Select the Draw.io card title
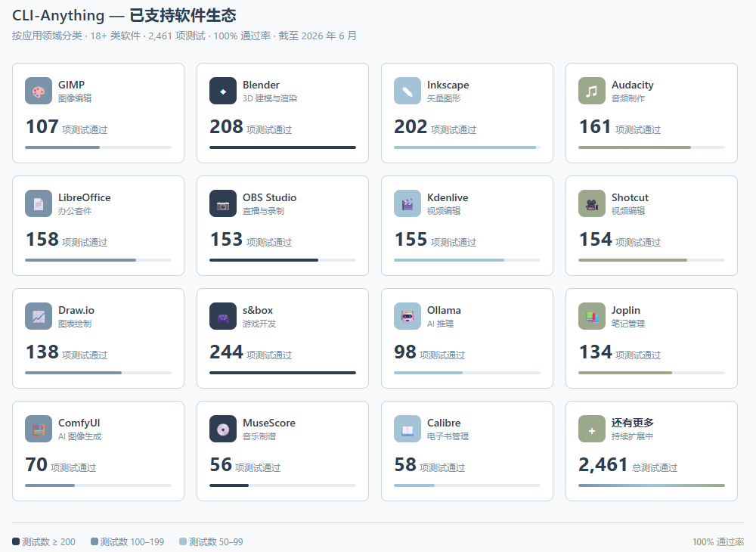This screenshot has height=552, width=756. [76, 311]
